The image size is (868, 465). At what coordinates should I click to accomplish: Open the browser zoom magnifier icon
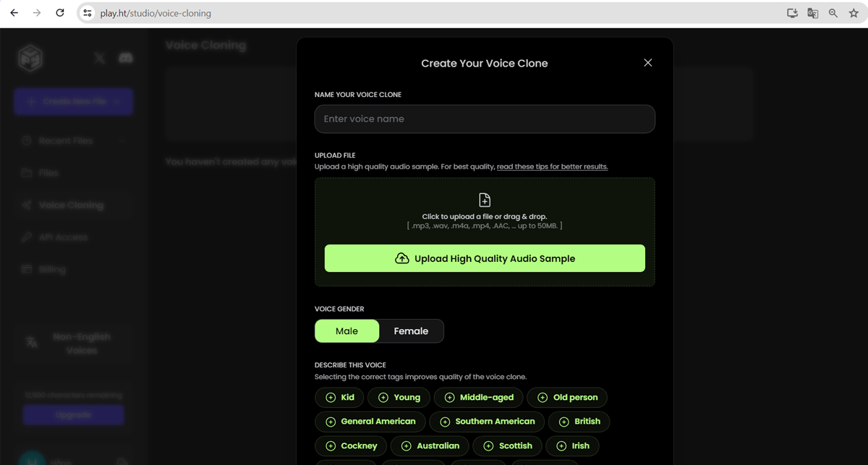tap(833, 13)
